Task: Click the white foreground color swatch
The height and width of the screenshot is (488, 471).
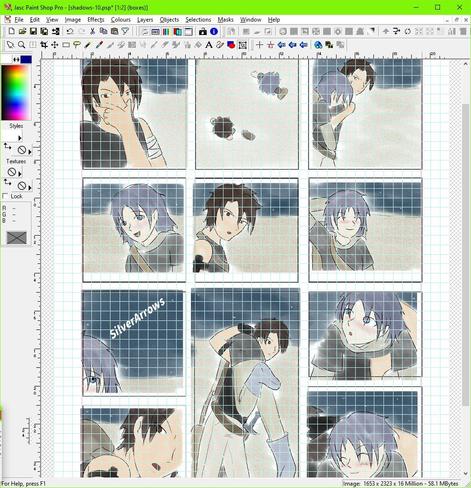Action: [7, 60]
